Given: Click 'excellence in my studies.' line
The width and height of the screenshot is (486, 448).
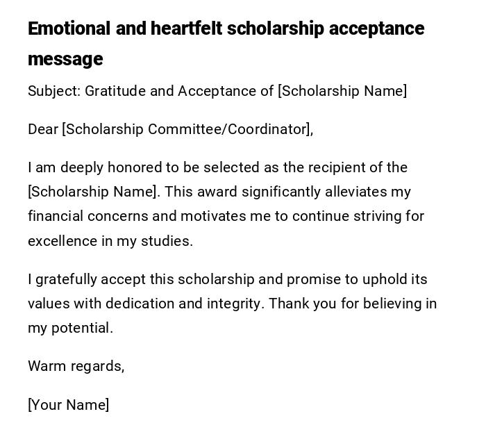Looking at the screenshot, I should [x=110, y=241].
